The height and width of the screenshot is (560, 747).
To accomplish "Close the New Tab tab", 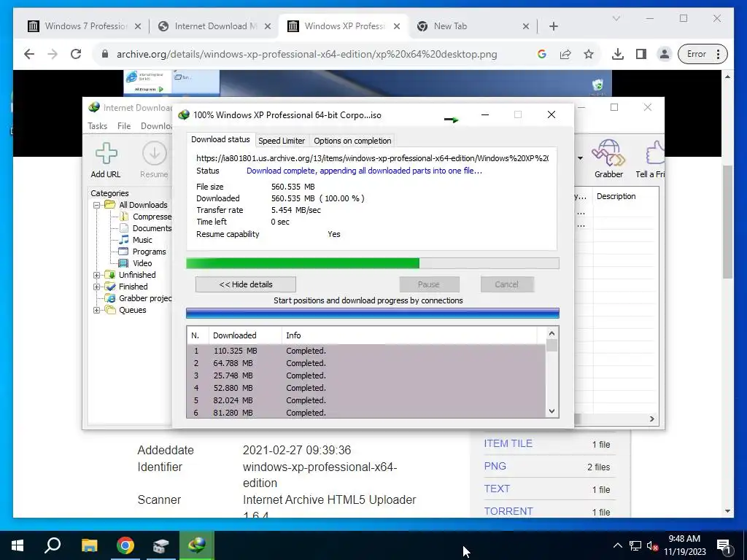I will 525,26.
